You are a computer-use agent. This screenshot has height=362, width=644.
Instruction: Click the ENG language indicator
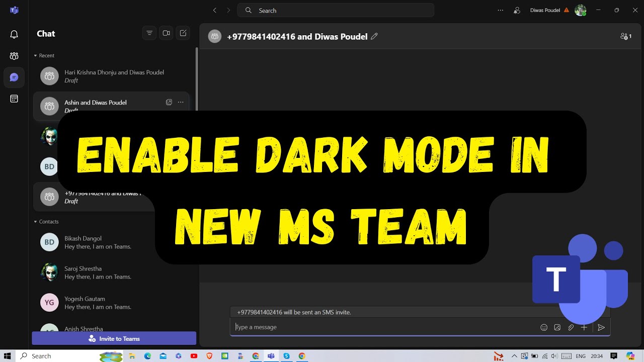coord(581,356)
